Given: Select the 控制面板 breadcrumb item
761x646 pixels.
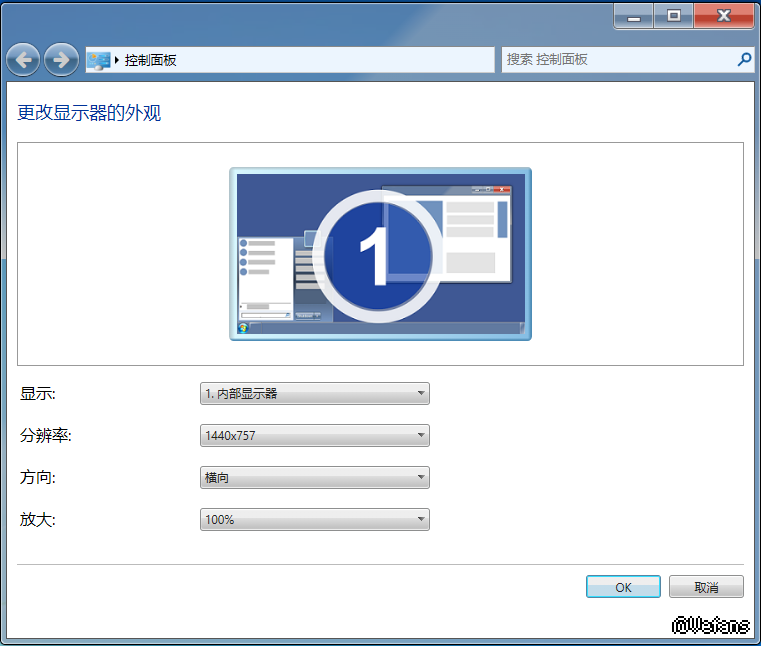Looking at the screenshot, I should (x=151, y=60).
